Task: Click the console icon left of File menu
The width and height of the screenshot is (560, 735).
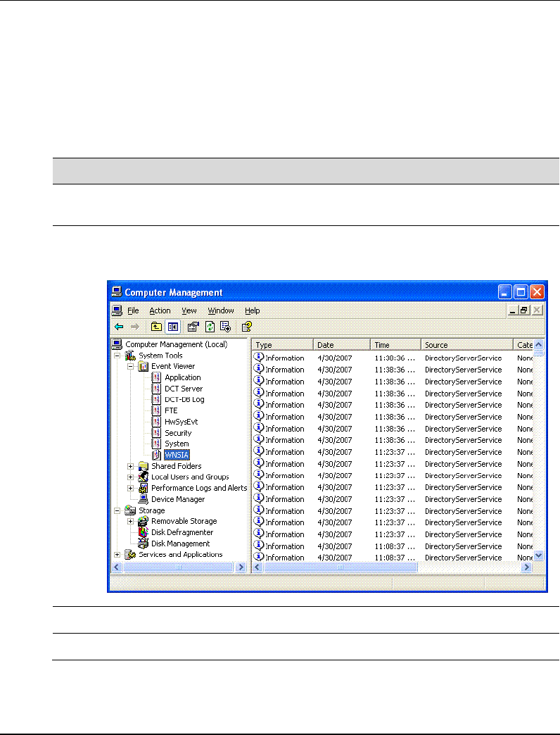Action: (x=117, y=310)
